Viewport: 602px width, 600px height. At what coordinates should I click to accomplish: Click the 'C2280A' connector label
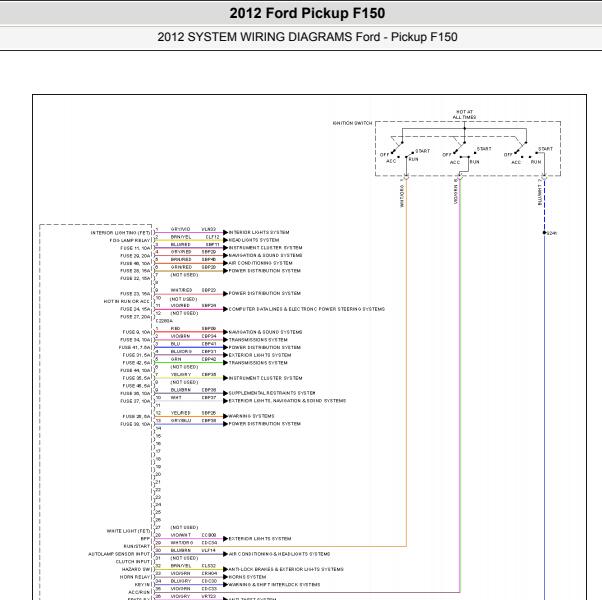pyautogui.click(x=164, y=321)
